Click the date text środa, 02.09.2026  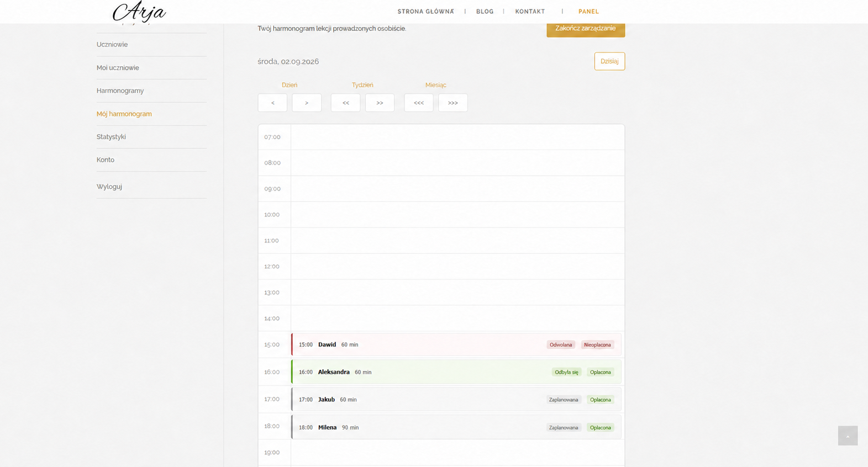click(x=288, y=61)
